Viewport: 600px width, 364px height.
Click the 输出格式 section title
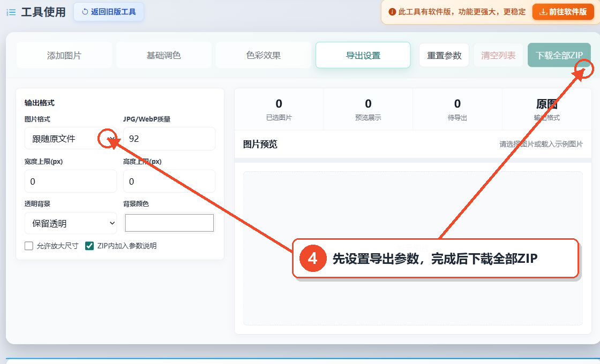pyautogui.click(x=40, y=103)
